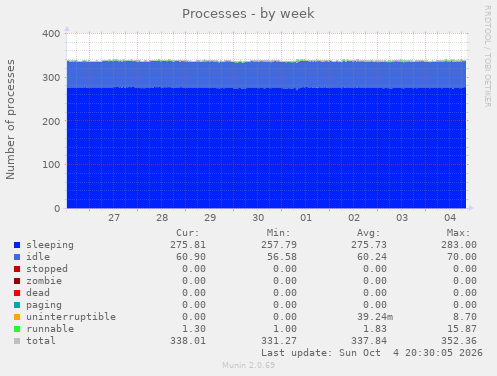Click idle minimum value 56.58
The height and width of the screenshot is (376, 497).
click(282, 257)
